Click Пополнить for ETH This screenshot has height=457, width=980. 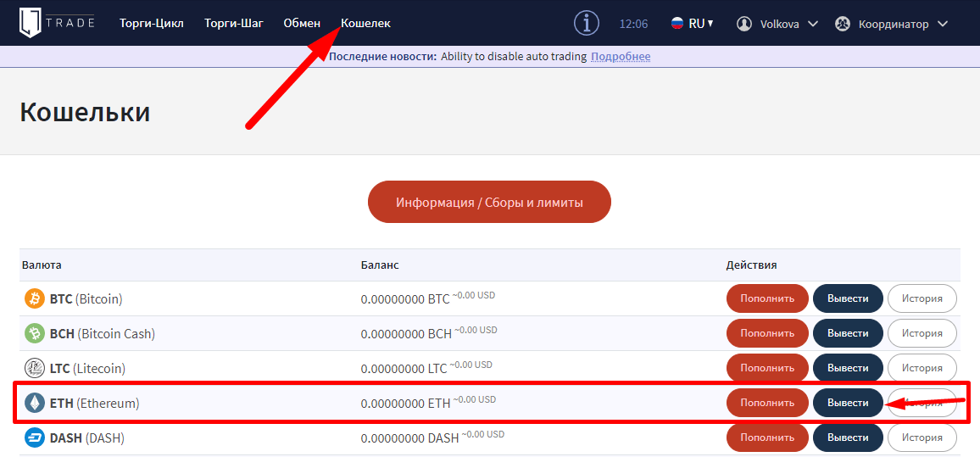[x=767, y=403]
